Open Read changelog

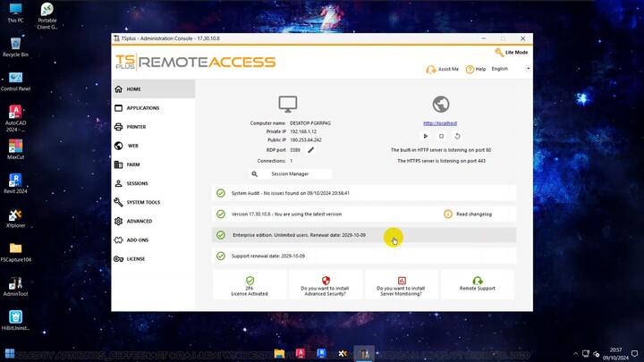coord(468,215)
